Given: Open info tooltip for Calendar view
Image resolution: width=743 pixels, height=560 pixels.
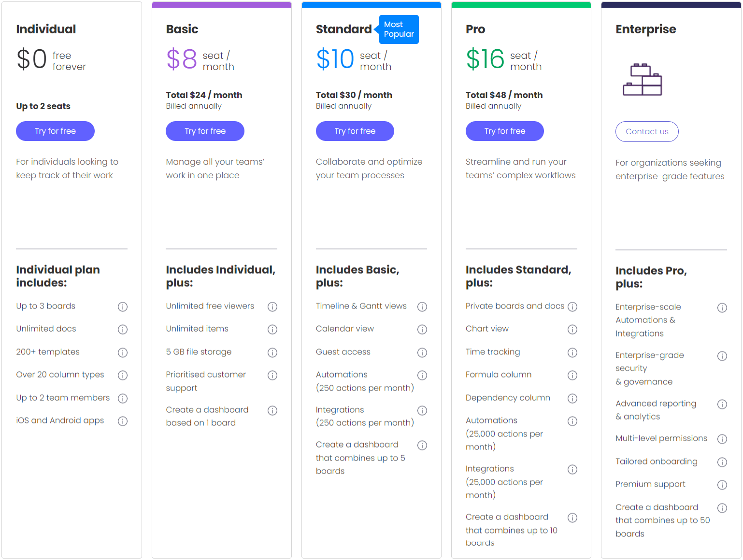Looking at the screenshot, I should (x=422, y=329).
